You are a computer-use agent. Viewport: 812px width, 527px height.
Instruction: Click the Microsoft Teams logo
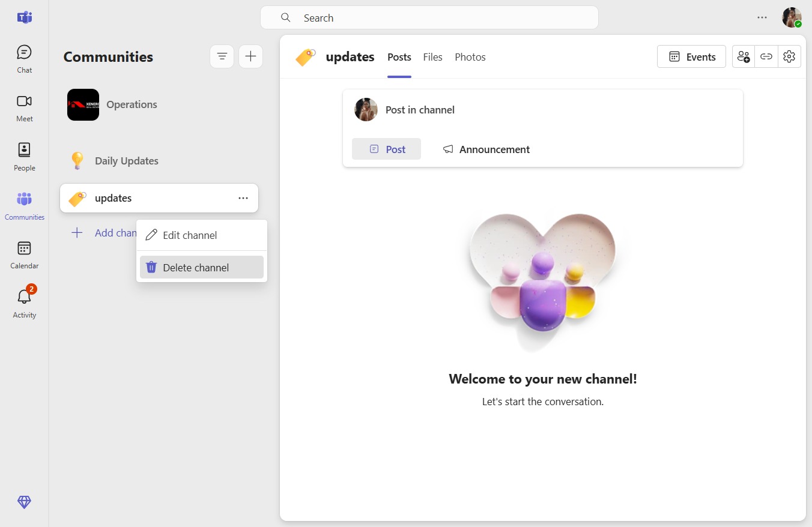24,17
